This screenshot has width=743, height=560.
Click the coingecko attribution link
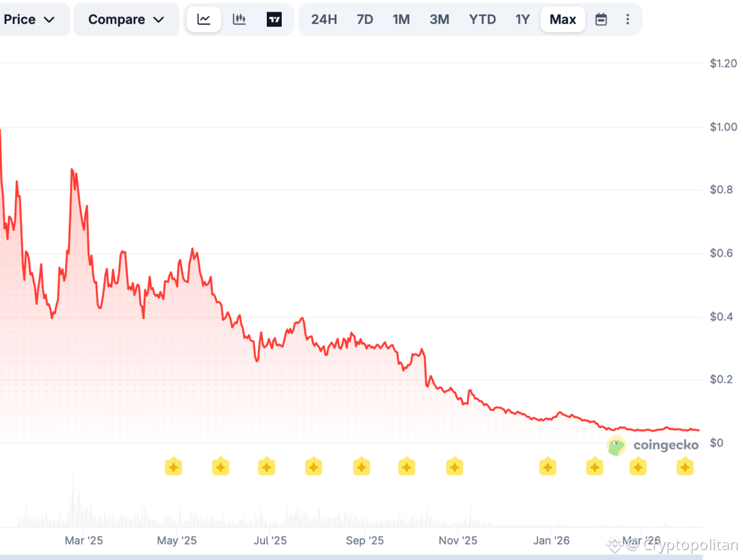(x=666, y=446)
